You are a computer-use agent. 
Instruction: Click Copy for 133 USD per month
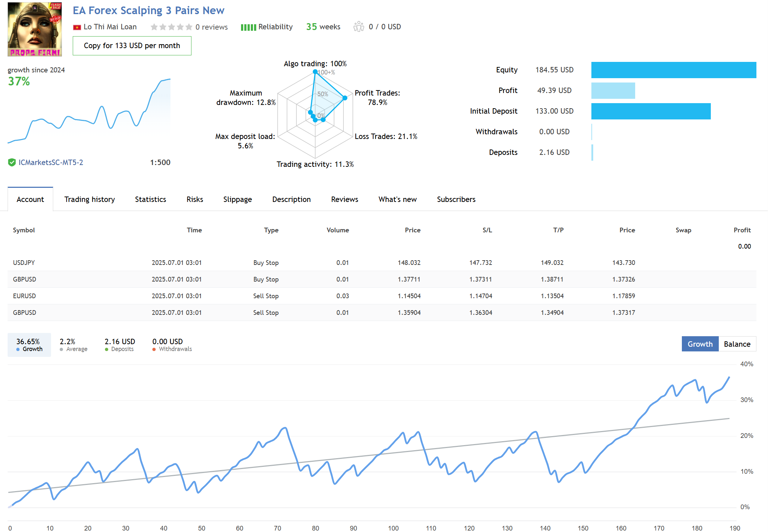(132, 46)
